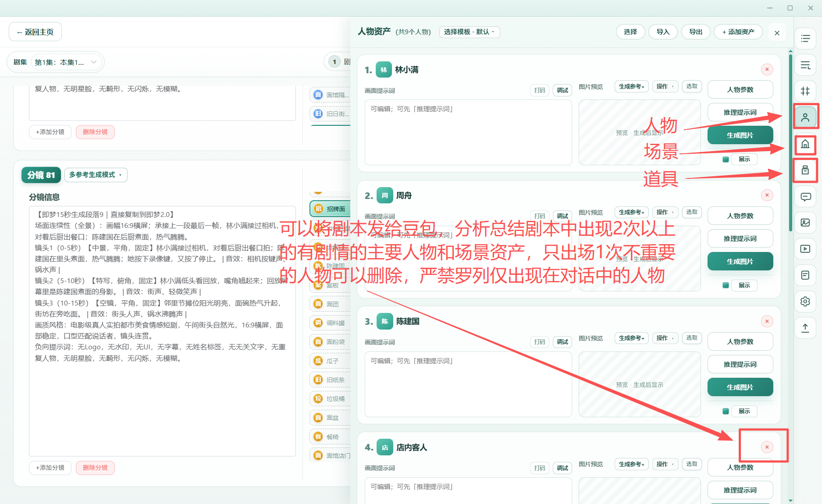Click 生成图片 for 林小满
The height and width of the screenshot is (504, 822).
point(740,135)
